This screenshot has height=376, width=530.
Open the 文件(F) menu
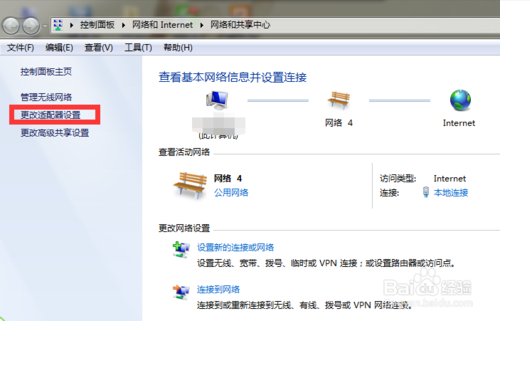(21, 48)
